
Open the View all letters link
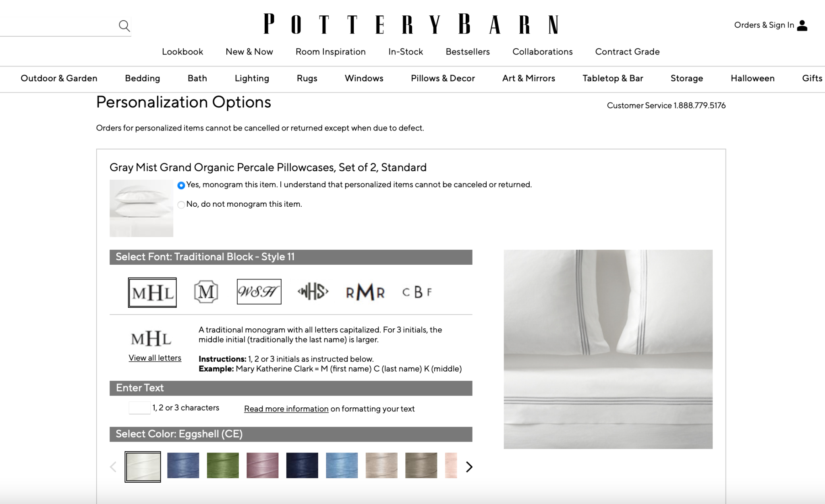(x=155, y=358)
